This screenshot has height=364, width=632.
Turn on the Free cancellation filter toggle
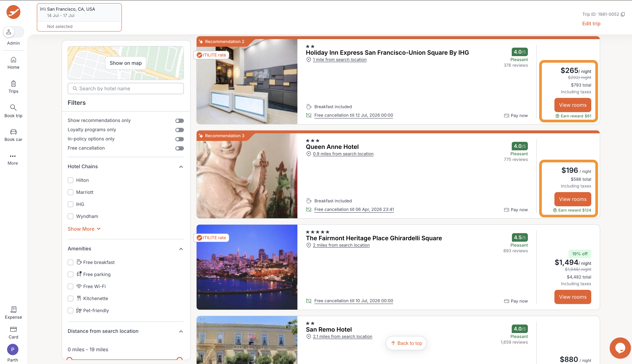click(179, 148)
